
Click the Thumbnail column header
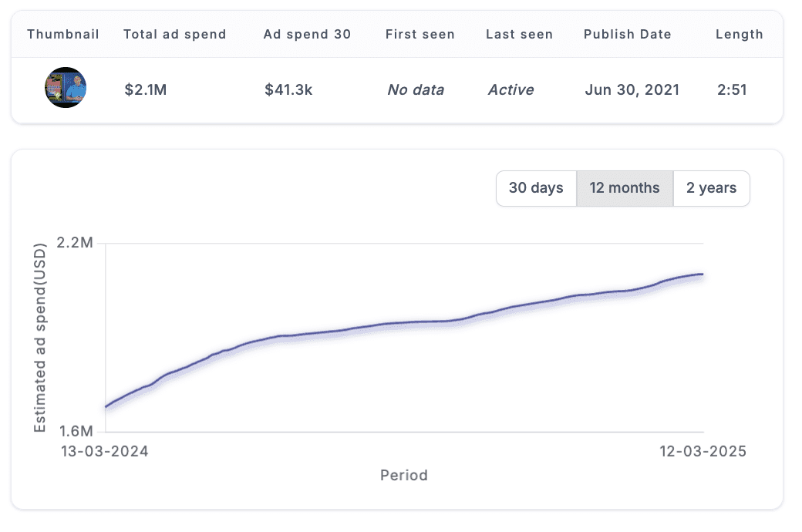point(62,34)
